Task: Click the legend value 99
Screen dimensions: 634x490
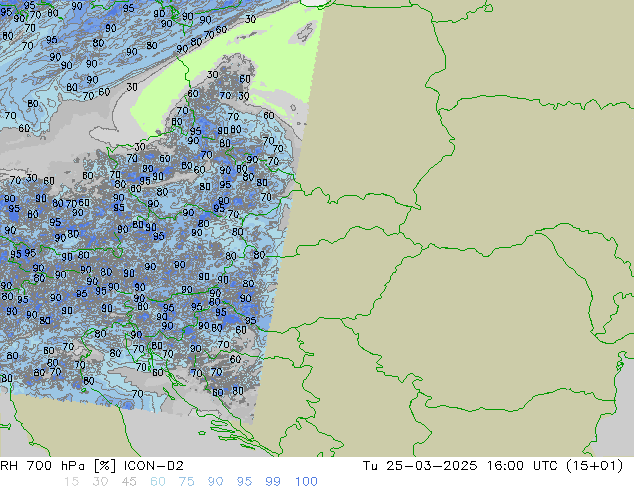Action: pos(273,482)
